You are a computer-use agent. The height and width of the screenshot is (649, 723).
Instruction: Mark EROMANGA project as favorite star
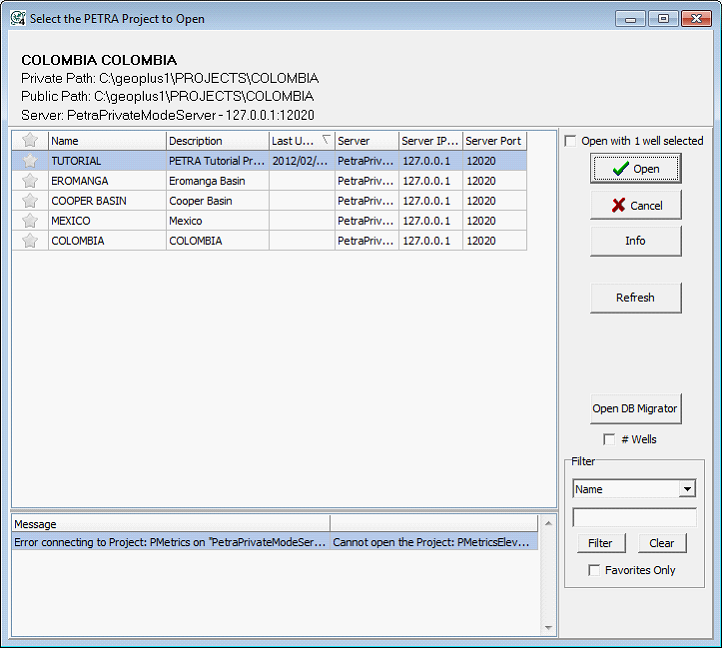(x=30, y=181)
